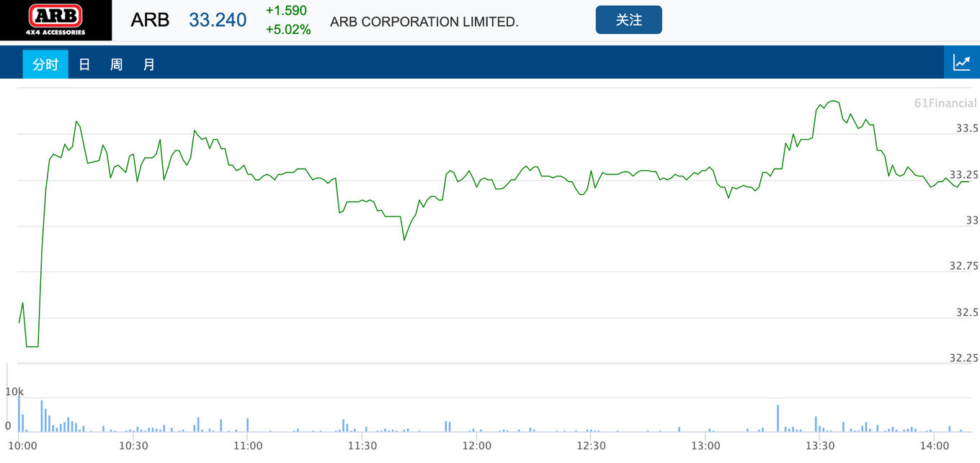The height and width of the screenshot is (463, 980).
Task: Switch to the 周 weekly chart tab
Action: [x=116, y=64]
